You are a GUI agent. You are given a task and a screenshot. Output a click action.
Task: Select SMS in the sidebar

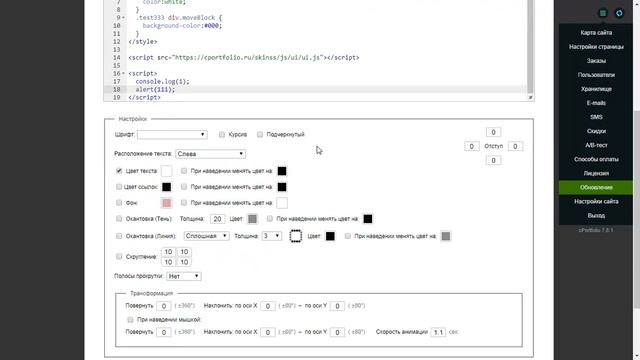coord(596,117)
